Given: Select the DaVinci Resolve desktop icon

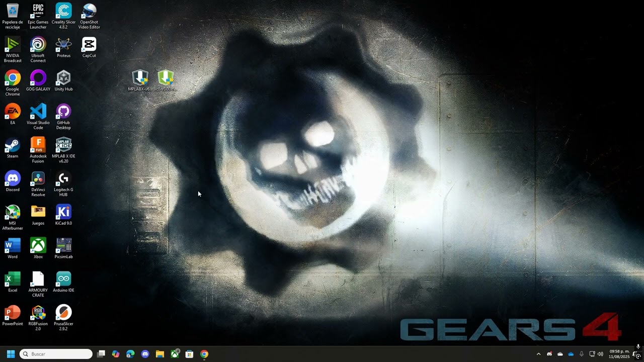Looking at the screenshot, I should pyautogui.click(x=38, y=184).
